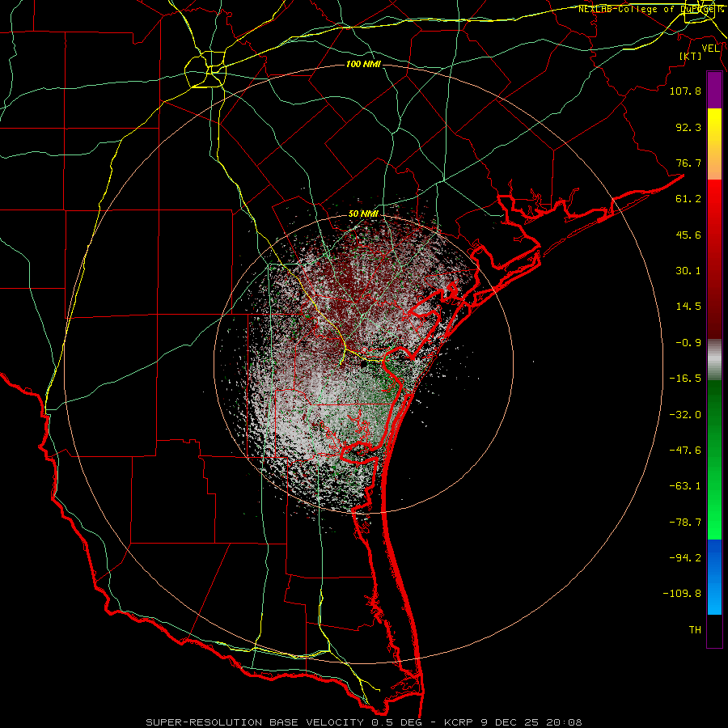Click the -16.5 legend value
Viewport: 728px width, 728px height.
click(x=685, y=379)
